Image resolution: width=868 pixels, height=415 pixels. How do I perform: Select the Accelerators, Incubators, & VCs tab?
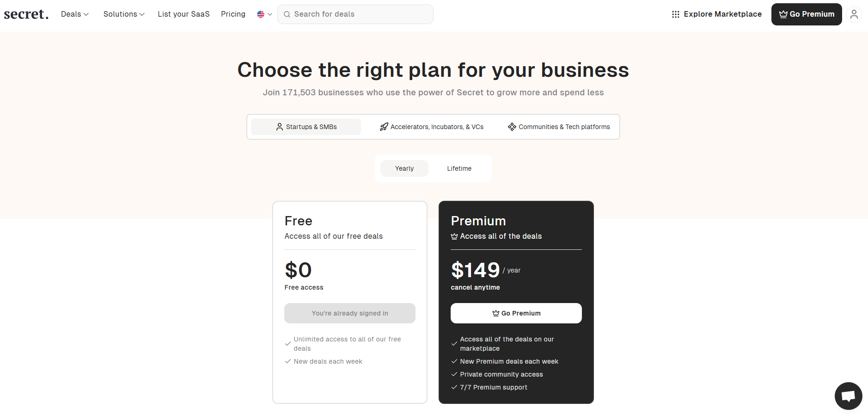coord(436,127)
